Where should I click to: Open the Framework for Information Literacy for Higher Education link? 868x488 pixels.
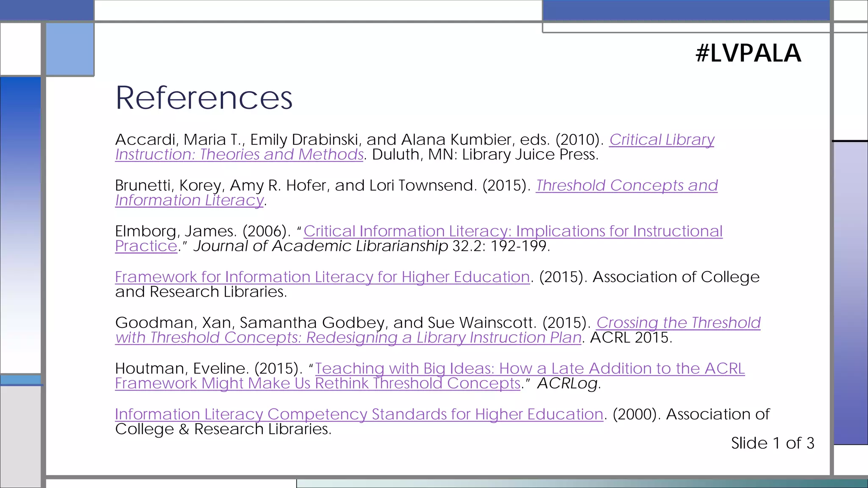coord(323,277)
